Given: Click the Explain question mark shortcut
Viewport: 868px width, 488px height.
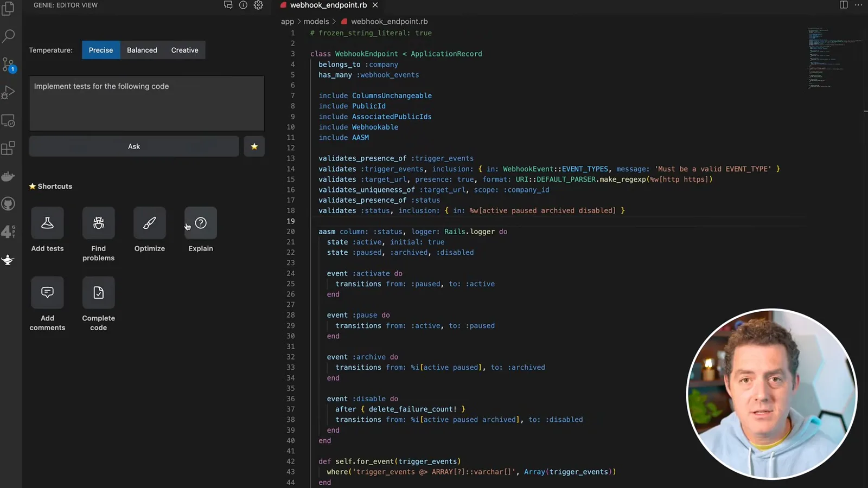Looking at the screenshot, I should pyautogui.click(x=201, y=223).
